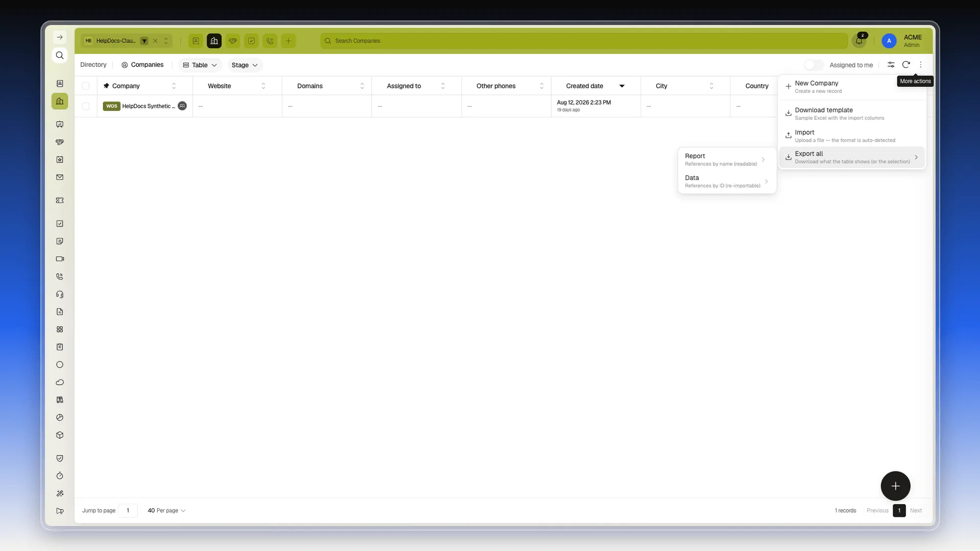This screenshot has height=551, width=980.
Task: Open the 40 Per page dropdown
Action: [166, 510]
